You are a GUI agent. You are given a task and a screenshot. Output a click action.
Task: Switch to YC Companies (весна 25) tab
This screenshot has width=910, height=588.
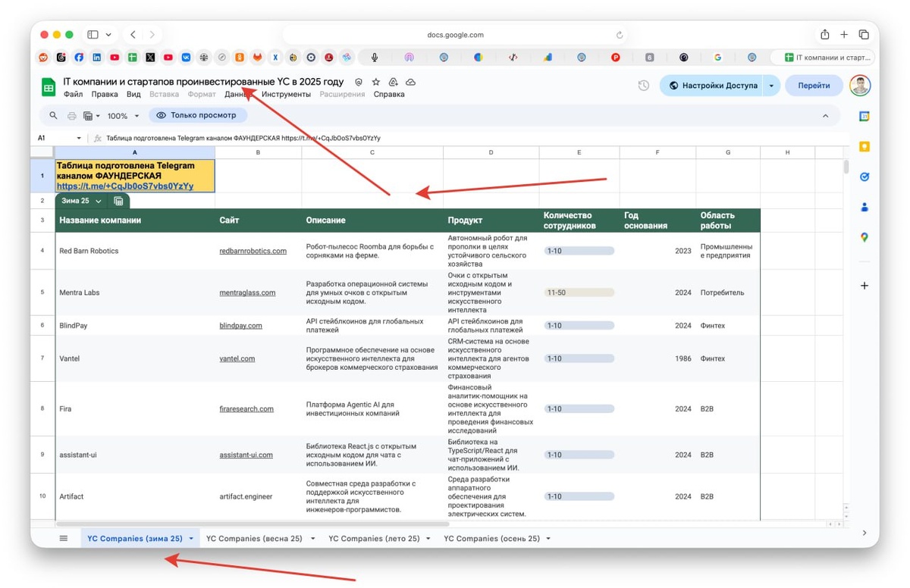[x=254, y=539]
